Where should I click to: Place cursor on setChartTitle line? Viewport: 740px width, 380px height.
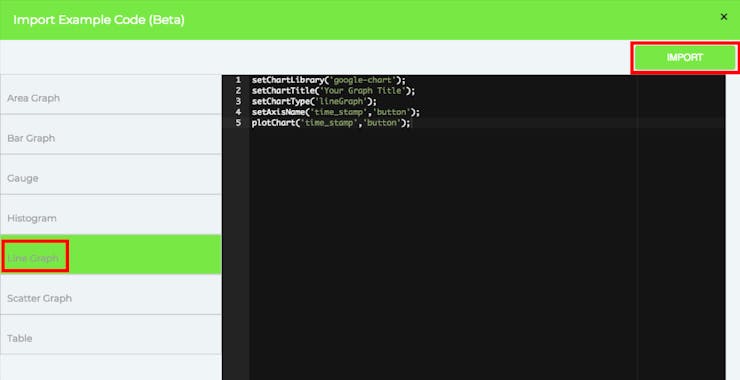click(x=333, y=91)
